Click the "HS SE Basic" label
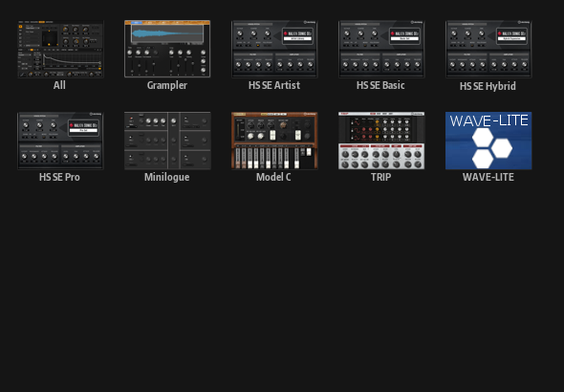The height and width of the screenshot is (392, 564). pos(380,85)
